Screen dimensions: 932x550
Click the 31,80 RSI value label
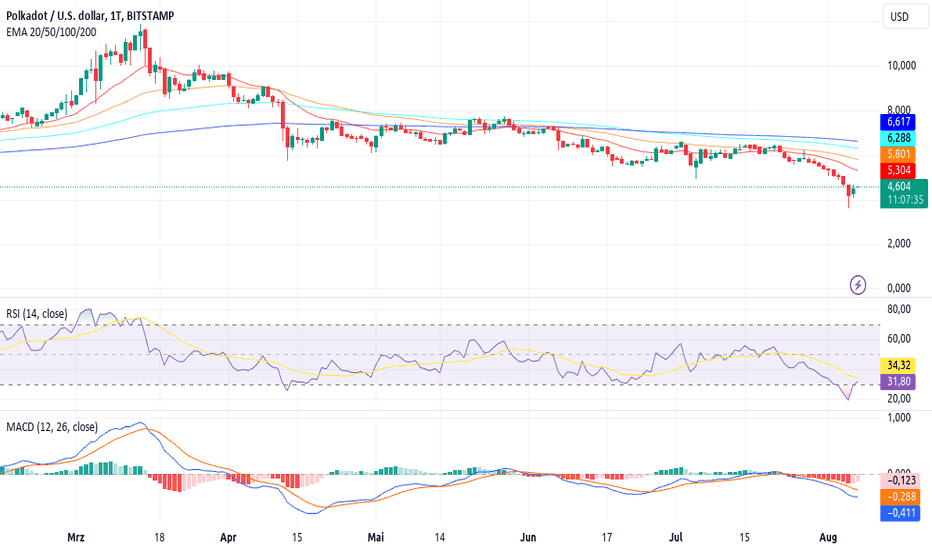(x=898, y=381)
